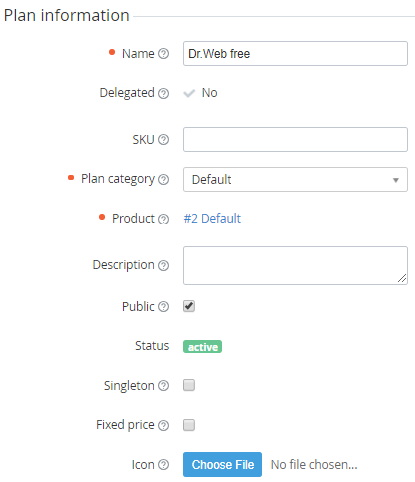Tick the Fixed price checkbox
Viewport: 415px width, 482px height.
tap(189, 425)
